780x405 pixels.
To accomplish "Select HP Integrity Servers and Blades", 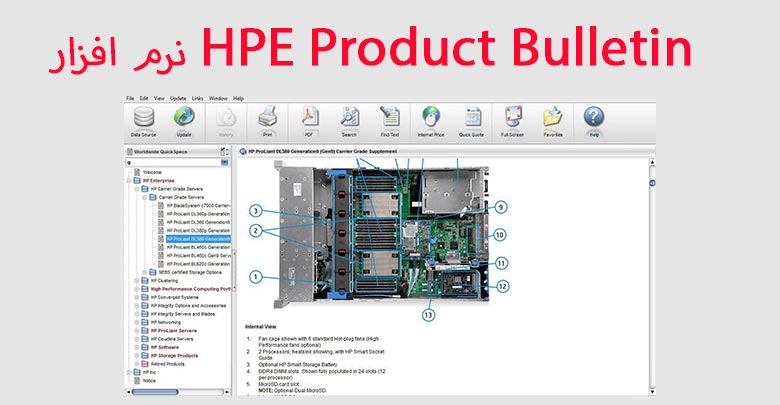I will click(x=183, y=314).
